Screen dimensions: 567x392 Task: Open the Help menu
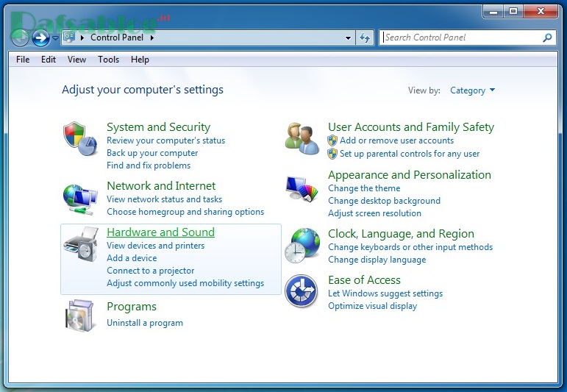pos(140,60)
